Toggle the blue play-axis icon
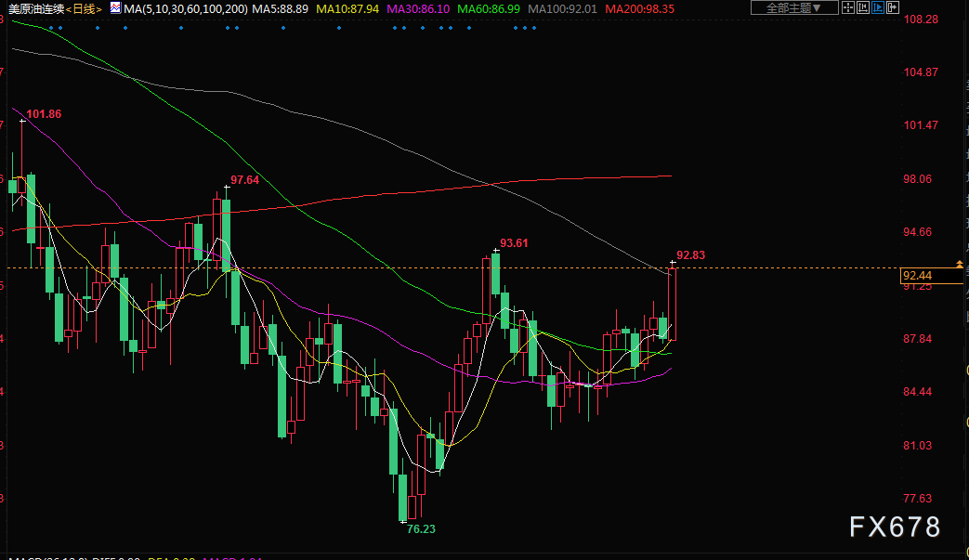The image size is (969, 560). pyautogui.click(x=878, y=8)
